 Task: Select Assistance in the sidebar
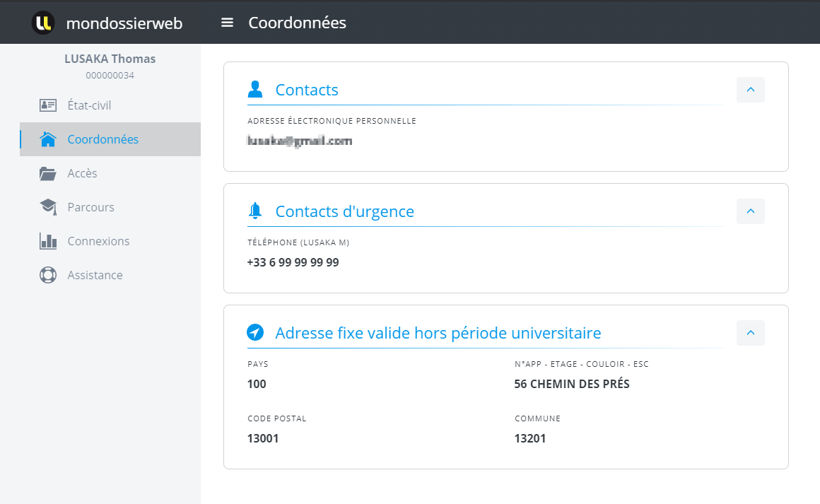(95, 275)
